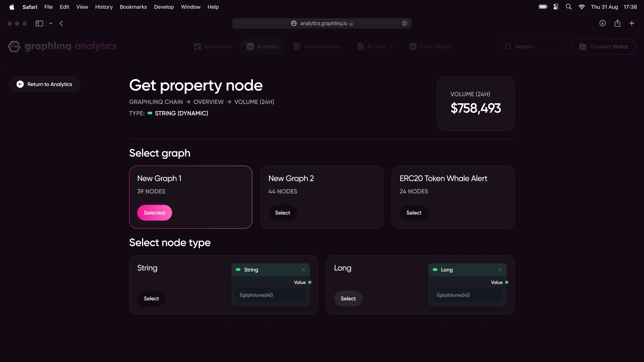Expand the page settings menu in address bar
Viewport: 644px width, 362px height.
pyautogui.click(x=405, y=23)
